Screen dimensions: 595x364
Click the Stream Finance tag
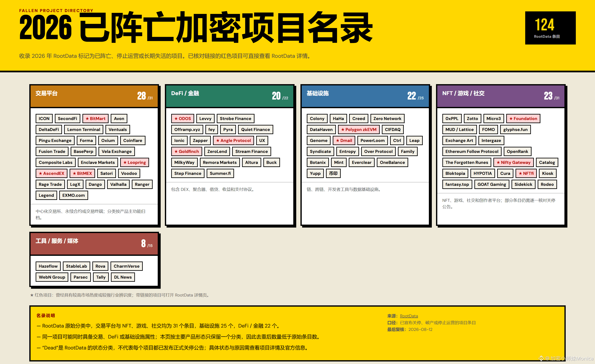251,151
